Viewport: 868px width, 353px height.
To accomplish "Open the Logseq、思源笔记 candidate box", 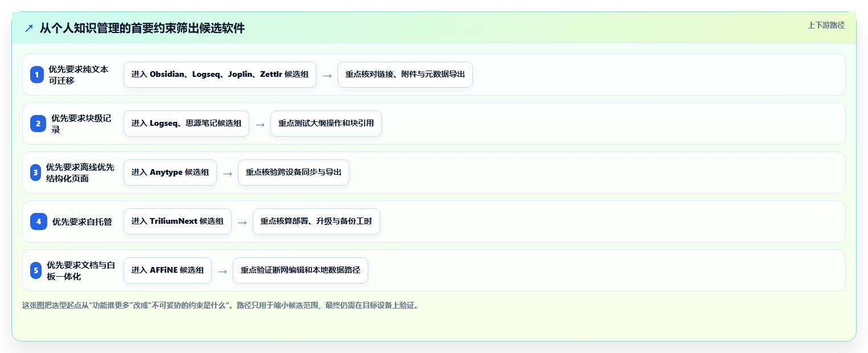I will 186,124.
